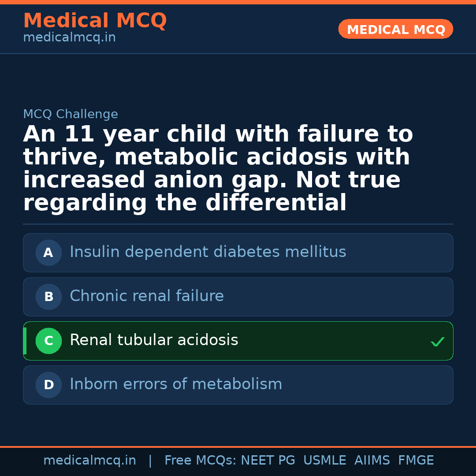
Task: Click the orange MEDICAL MCQ badge
Action: pyautogui.click(x=395, y=29)
